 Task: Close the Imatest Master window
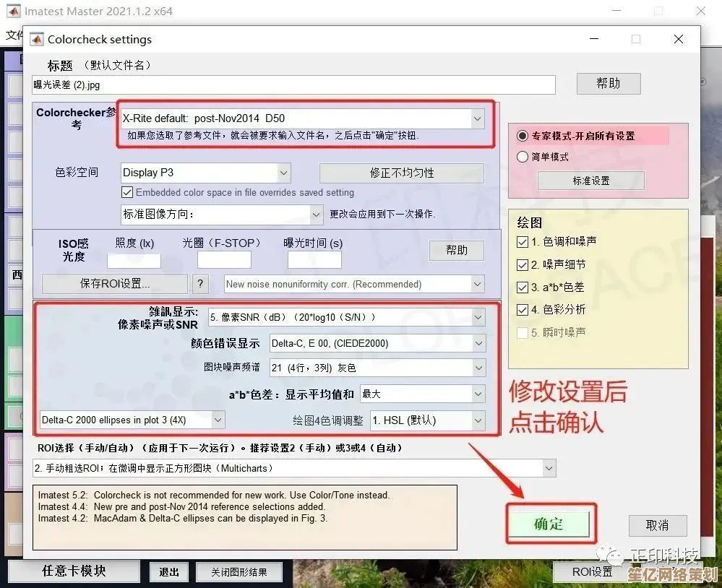point(701,11)
